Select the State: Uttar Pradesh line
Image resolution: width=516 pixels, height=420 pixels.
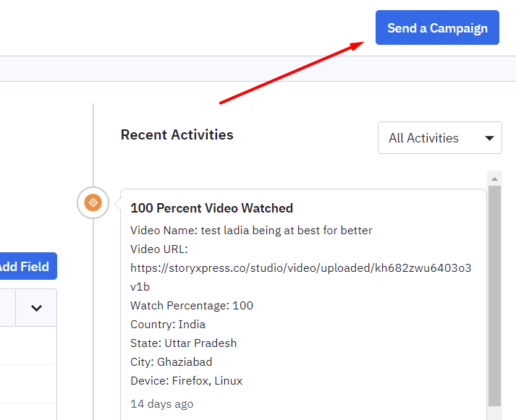pyautogui.click(x=183, y=343)
